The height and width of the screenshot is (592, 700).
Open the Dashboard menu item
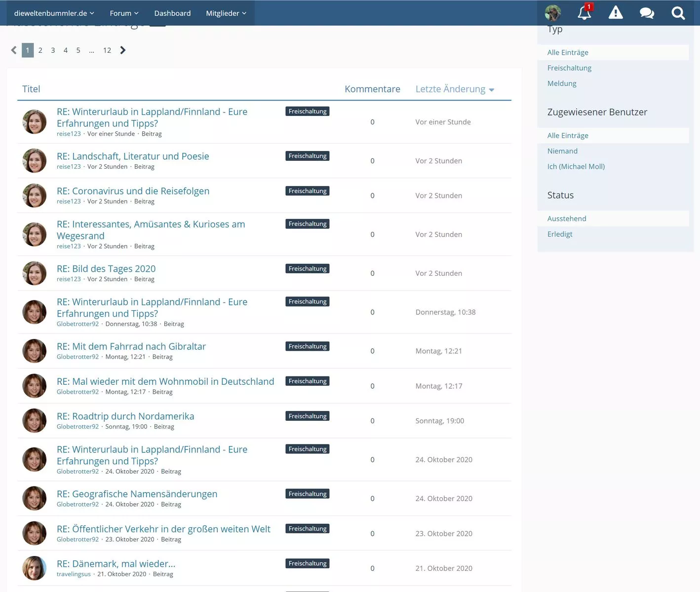click(x=172, y=13)
